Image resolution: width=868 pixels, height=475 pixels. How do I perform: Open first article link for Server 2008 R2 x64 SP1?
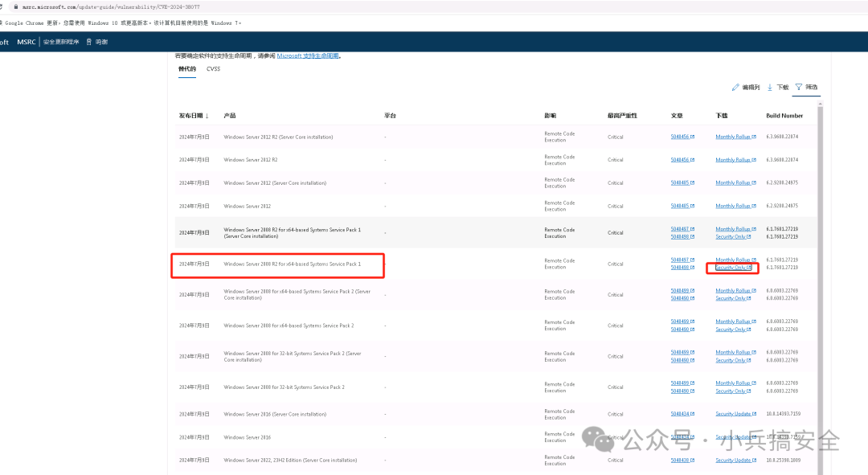pyautogui.click(x=682, y=260)
